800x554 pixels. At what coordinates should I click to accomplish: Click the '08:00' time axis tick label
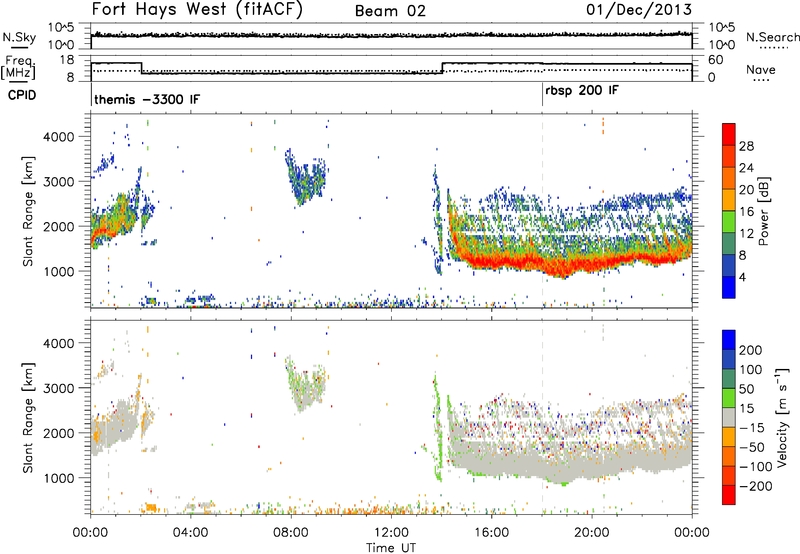point(291,533)
